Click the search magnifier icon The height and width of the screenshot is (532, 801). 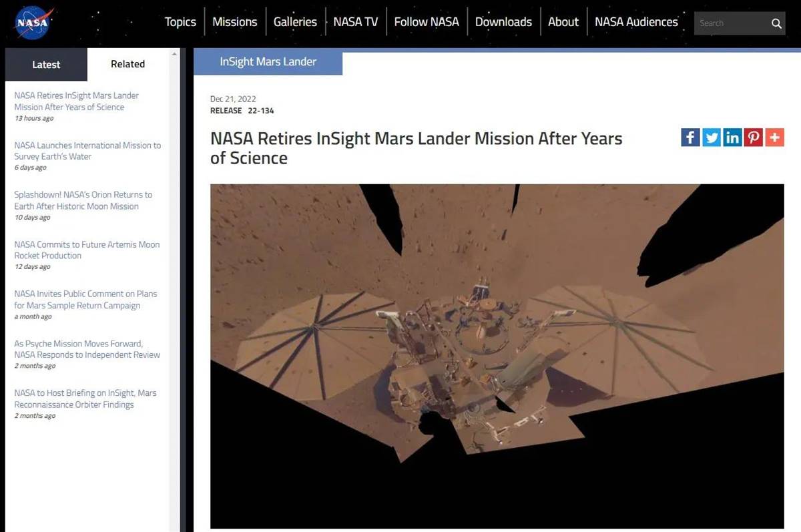pyautogui.click(x=776, y=23)
